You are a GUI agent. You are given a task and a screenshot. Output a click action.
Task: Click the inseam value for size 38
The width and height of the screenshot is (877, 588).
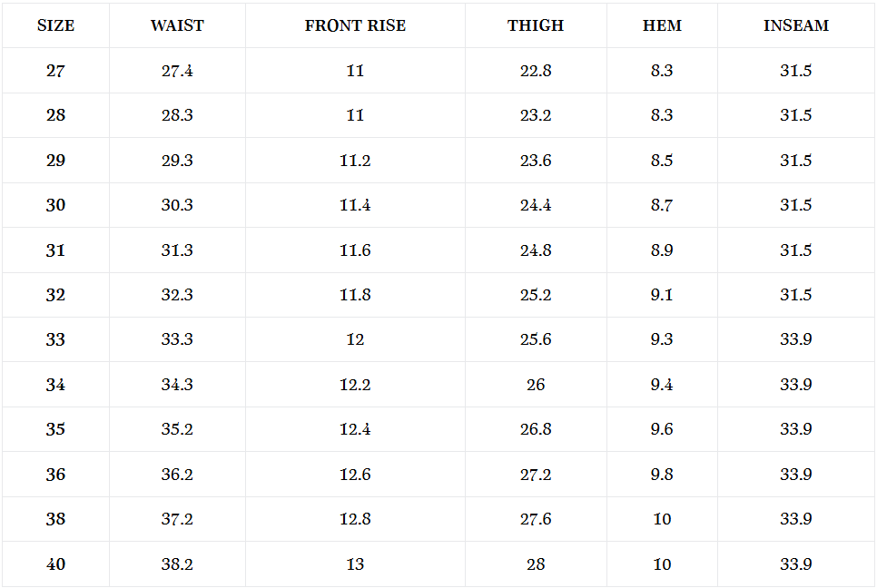coord(795,519)
